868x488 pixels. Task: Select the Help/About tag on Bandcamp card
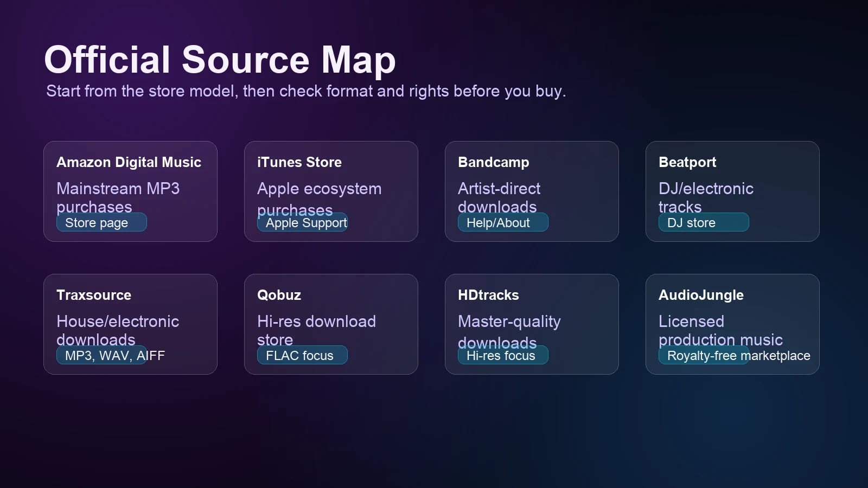tap(503, 222)
